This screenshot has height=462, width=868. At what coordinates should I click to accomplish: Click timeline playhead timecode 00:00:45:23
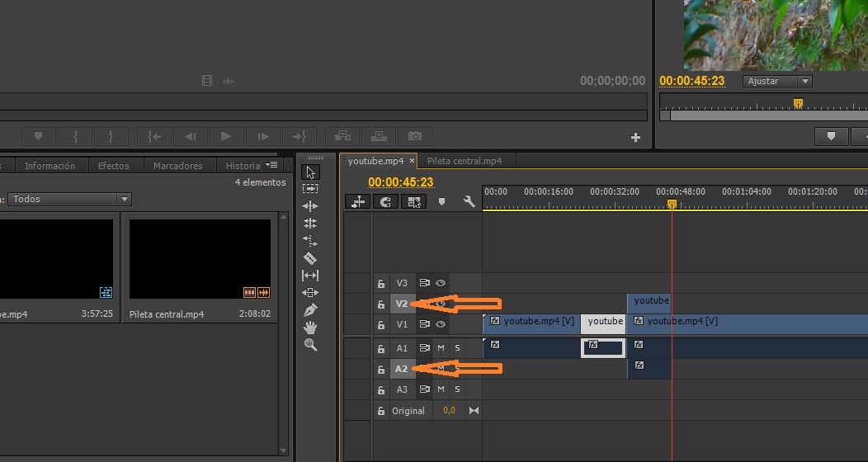point(401,182)
